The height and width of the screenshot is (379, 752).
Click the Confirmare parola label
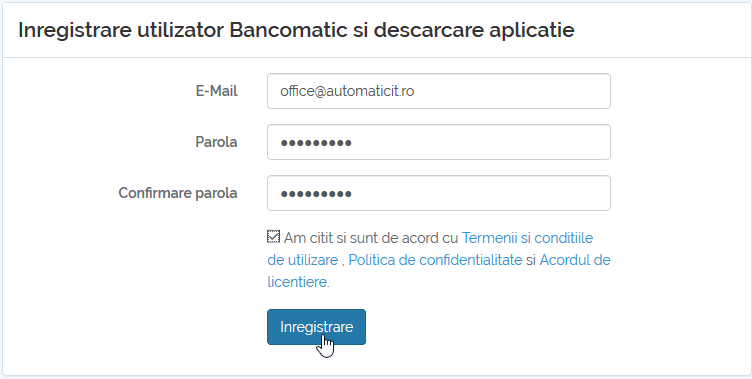tap(178, 193)
